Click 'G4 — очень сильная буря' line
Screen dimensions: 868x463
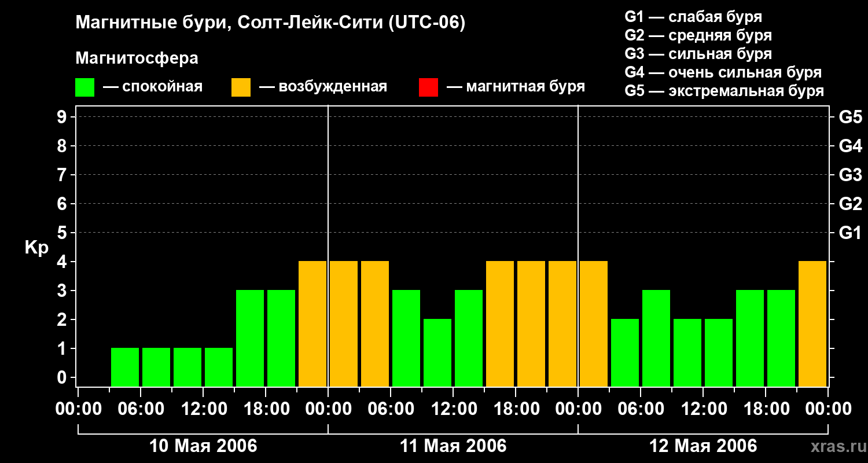pyautogui.click(x=723, y=72)
